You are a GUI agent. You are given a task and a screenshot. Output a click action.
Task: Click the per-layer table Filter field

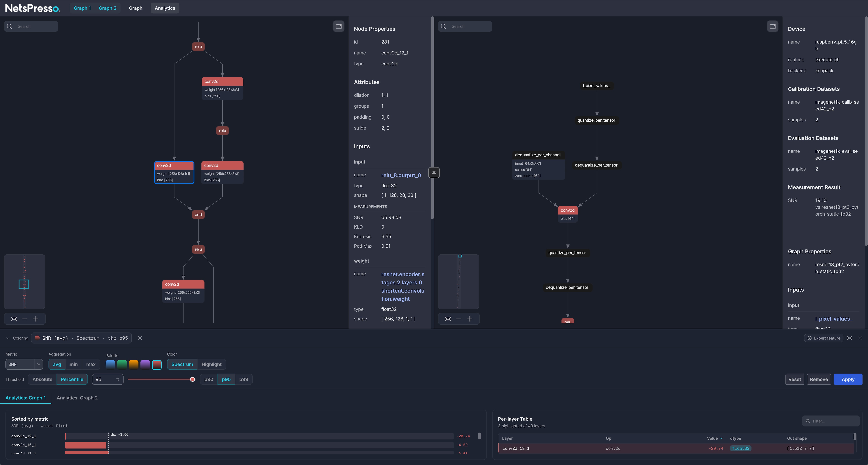[x=831, y=421]
